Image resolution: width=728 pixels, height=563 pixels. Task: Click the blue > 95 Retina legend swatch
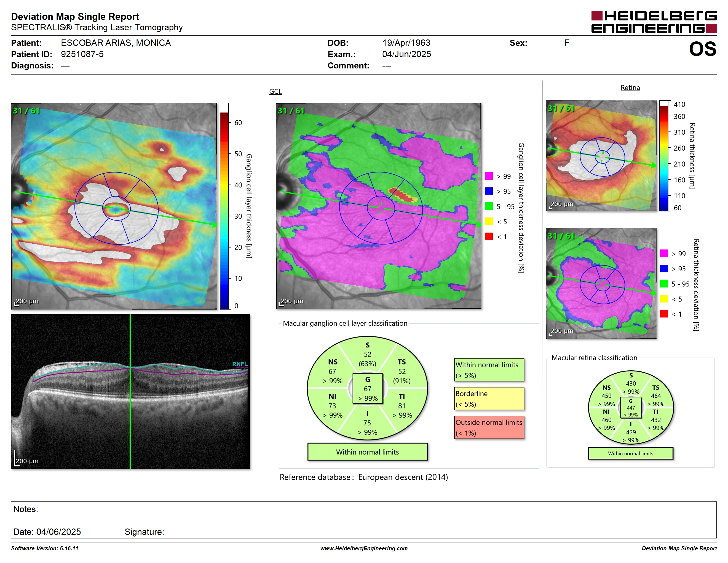(x=664, y=269)
